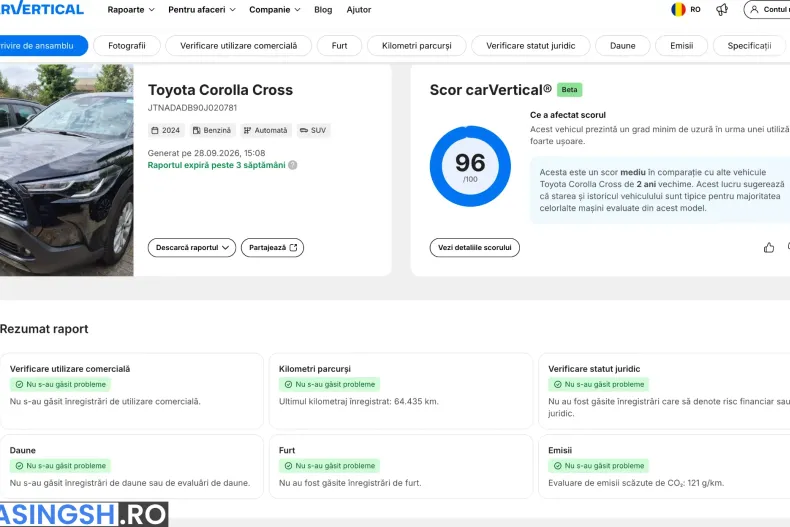Click the blue score comparison info box
Image resolution: width=790 pixels, height=527 pixels.
coord(660,190)
